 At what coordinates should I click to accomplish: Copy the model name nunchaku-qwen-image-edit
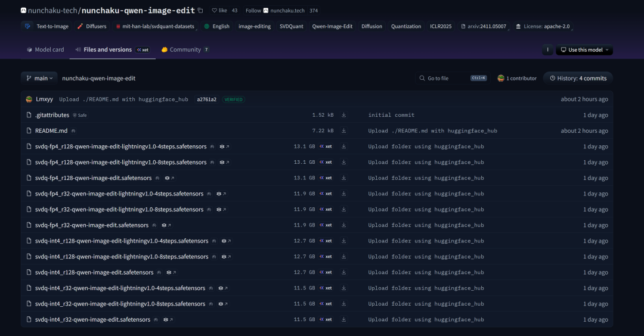click(x=200, y=10)
